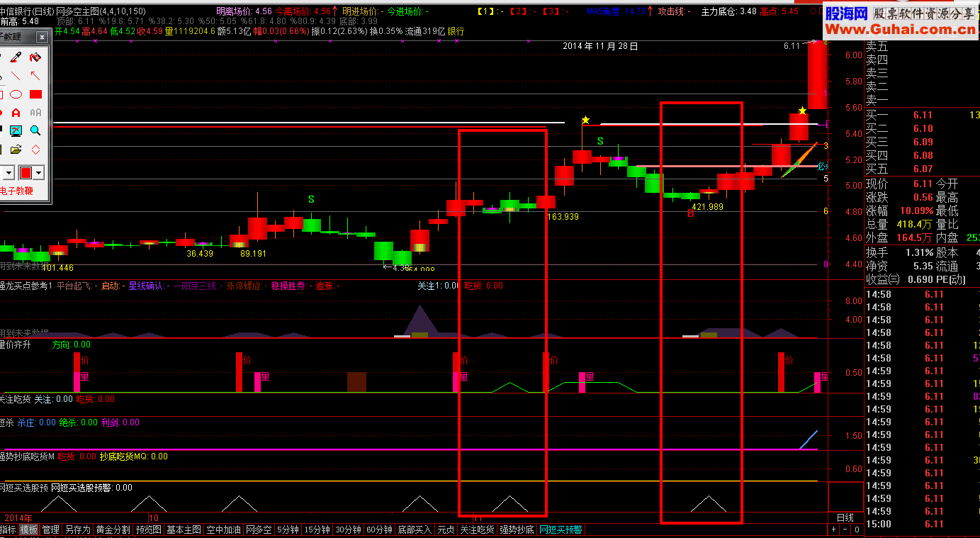Select the 网短买预警 template tab
980x538 pixels.
point(561,529)
